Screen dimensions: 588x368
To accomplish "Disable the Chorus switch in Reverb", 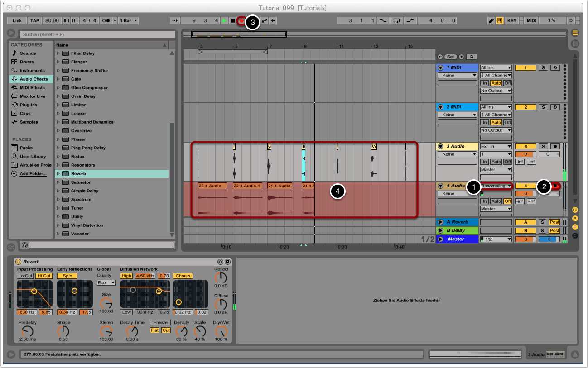I will [x=183, y=276].
